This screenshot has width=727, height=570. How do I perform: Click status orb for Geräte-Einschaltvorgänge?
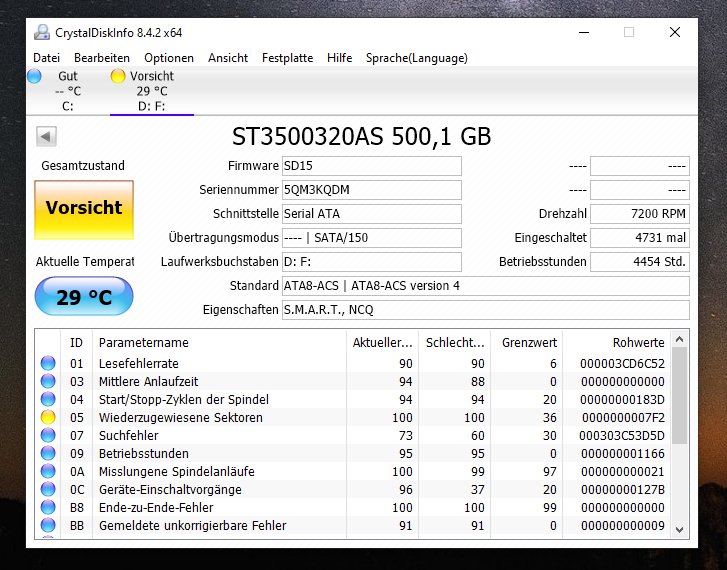point(48,489)
